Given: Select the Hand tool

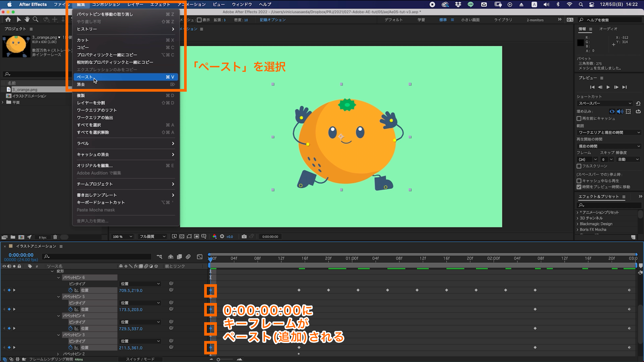Looking at the screenshot, I should point(27,19).
